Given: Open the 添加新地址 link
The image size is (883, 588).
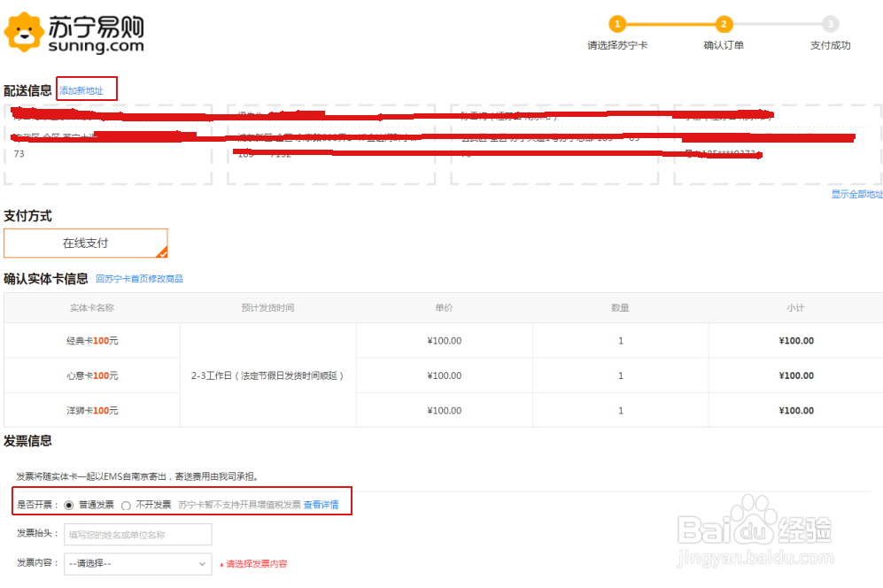Looking at the screenshot, I should coord(81,90).
